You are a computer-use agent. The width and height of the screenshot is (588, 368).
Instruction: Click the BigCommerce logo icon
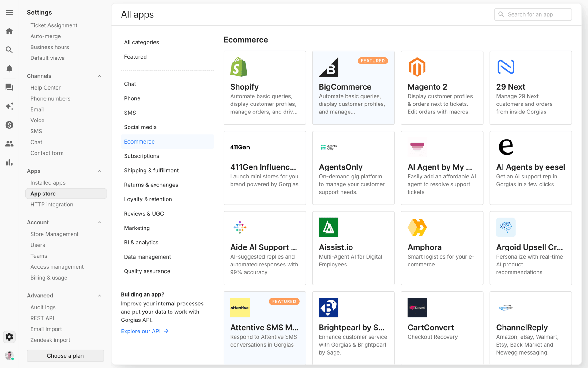tap(329, 67)
